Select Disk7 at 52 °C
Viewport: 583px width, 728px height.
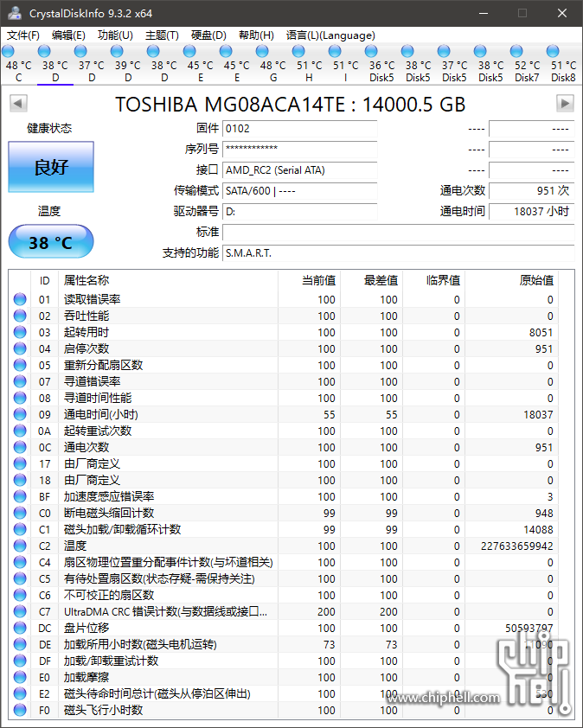pos(528,64)
